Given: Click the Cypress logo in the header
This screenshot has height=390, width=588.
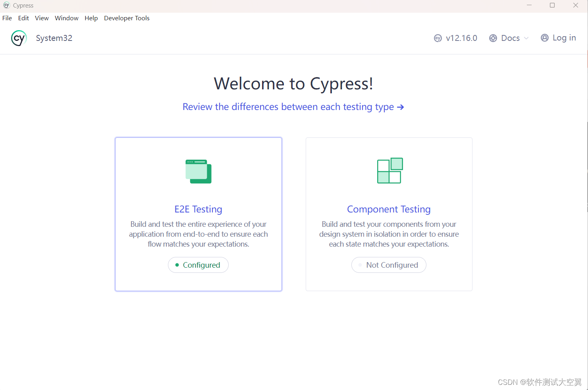Looking at the screenshot, I should click(19, 38).
